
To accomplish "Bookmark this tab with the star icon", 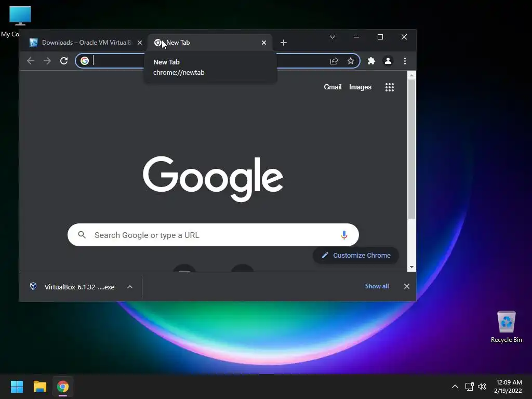I will coord(351,61).
